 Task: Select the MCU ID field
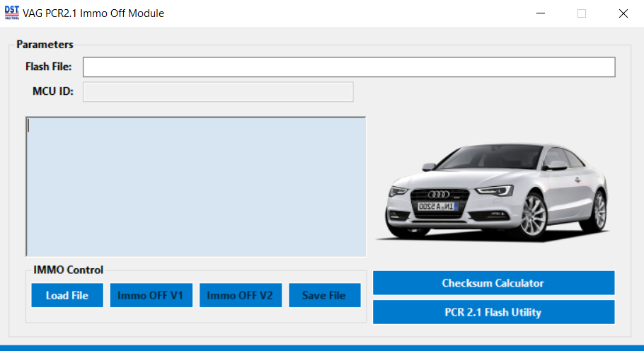[218, 92]
